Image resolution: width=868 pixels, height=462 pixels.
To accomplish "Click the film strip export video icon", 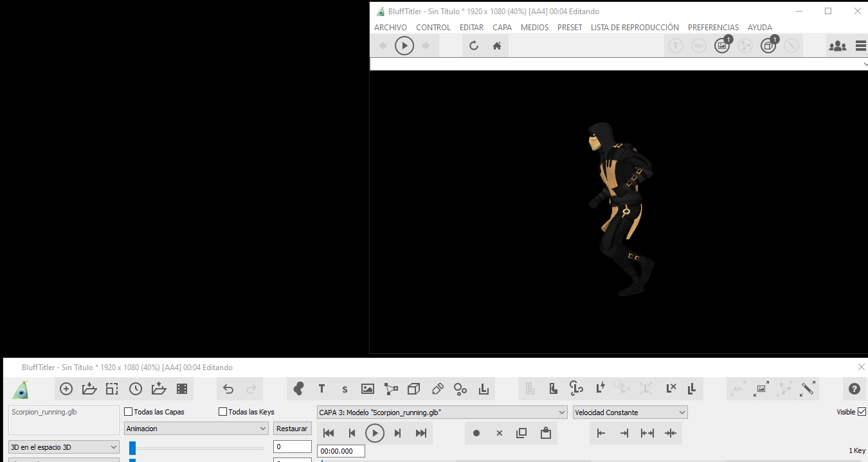I will coord(182,389).
